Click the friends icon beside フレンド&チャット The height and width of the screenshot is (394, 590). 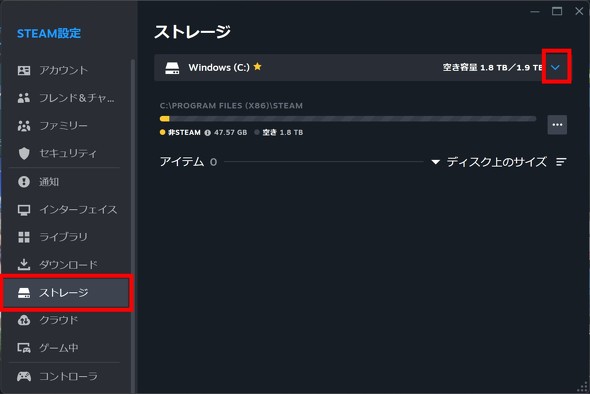click(x=24, y=98)
